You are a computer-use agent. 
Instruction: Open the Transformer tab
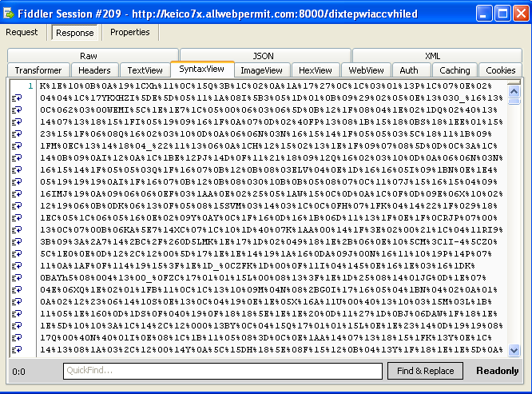pos(38,70)
